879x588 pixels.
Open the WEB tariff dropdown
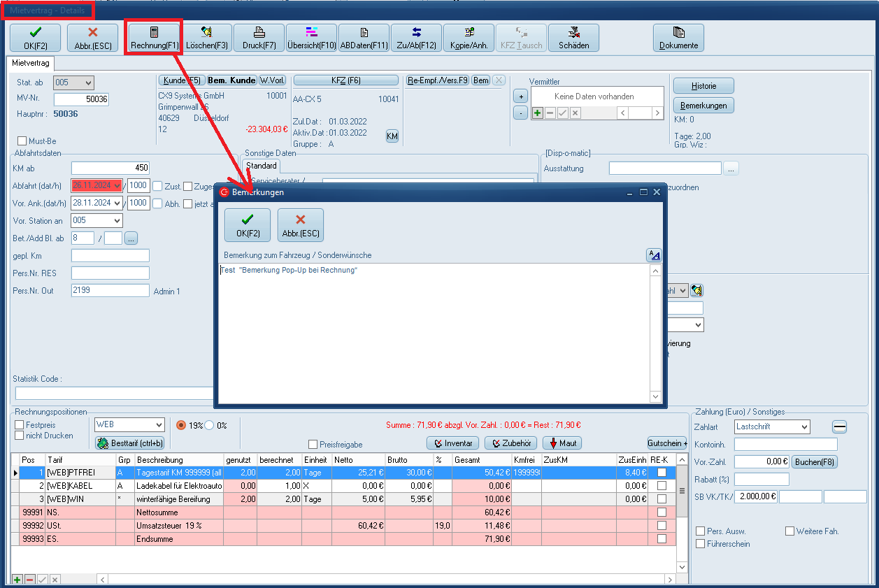coord(158,425)
